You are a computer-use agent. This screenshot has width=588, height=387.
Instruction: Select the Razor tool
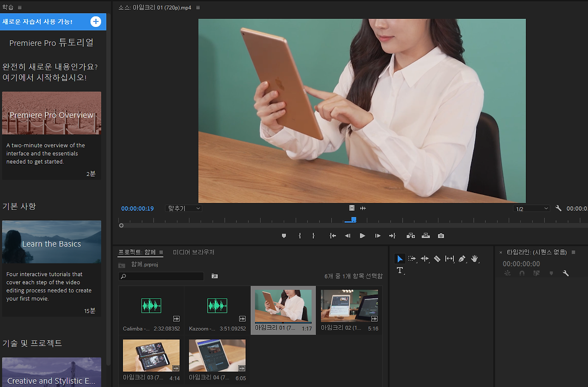coord(437,259)
